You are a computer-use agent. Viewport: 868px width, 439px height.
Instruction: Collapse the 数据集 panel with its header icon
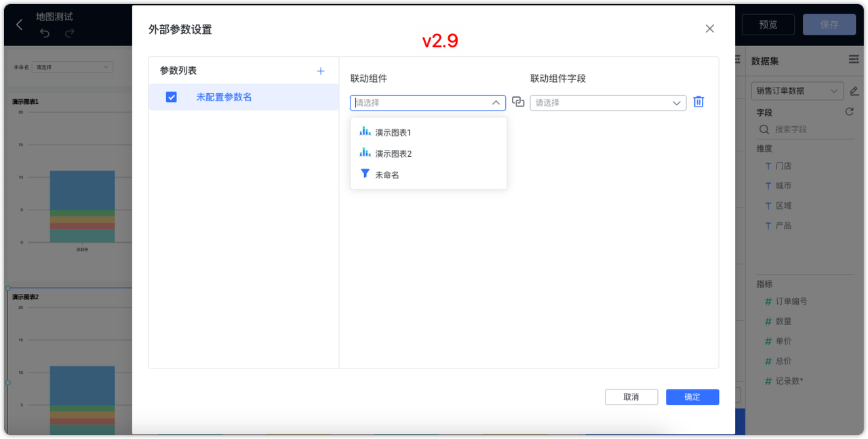(x=853, y=59)
